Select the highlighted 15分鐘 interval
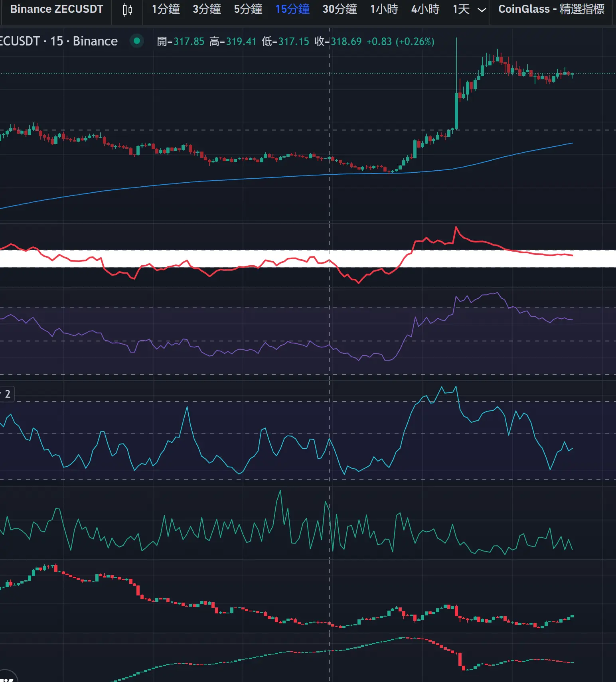This screenshot has width=616, height=682. pyautogui.click(x=292, y=9)
